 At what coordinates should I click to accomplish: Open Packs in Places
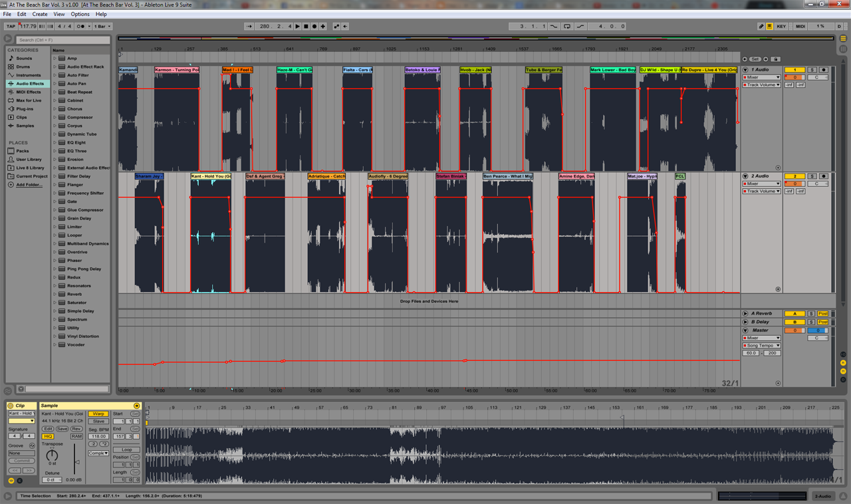[x=23, y=151]
